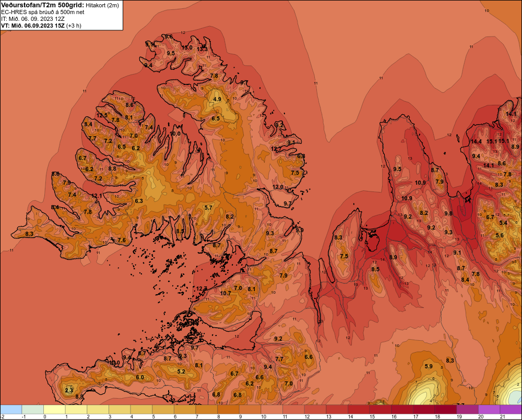Image resolution: width=522 pixels, height=420 pixels.
Task: Click the pale green legend swatch between -1 and 0
Action: click(x=33, y=409)
